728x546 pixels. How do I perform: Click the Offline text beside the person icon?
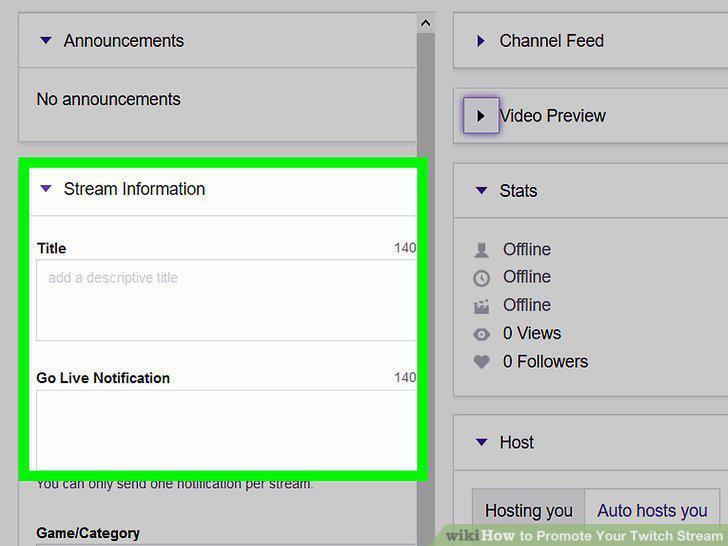(527, 249)
